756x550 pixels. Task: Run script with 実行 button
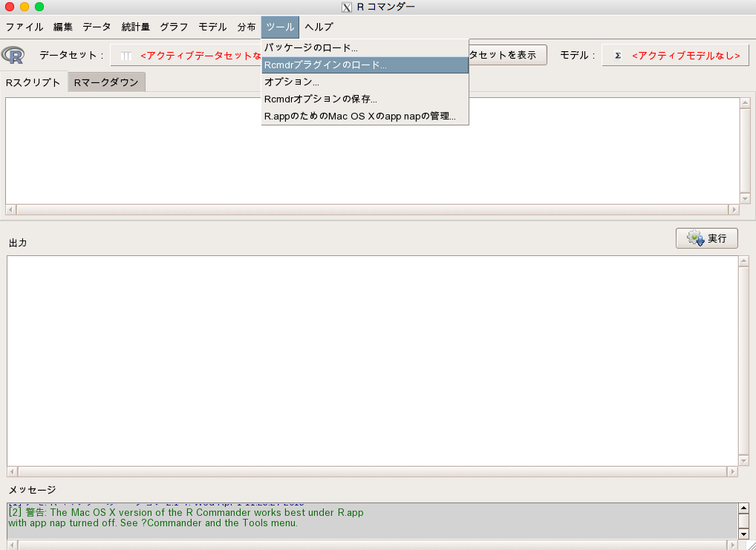[x=707, y=238]
